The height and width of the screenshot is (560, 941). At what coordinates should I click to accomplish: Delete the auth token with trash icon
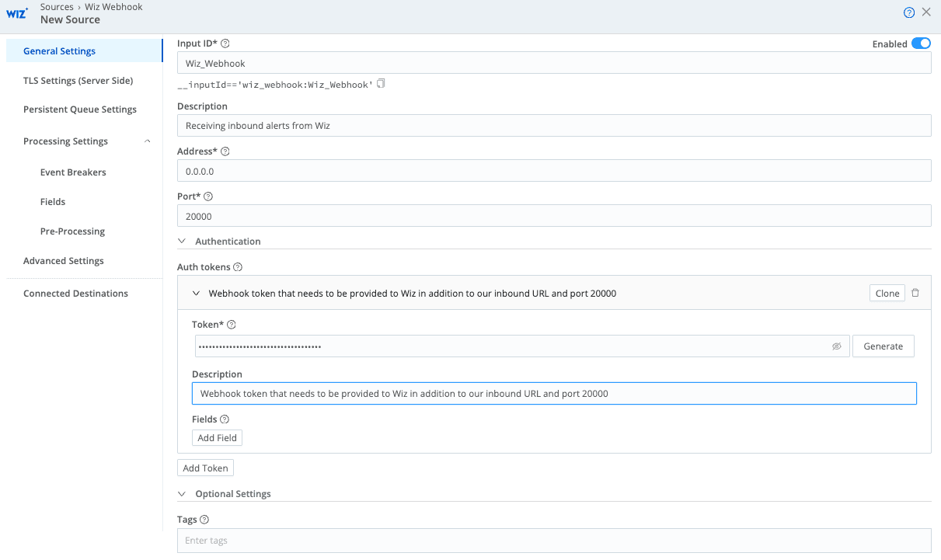[915, 293]
